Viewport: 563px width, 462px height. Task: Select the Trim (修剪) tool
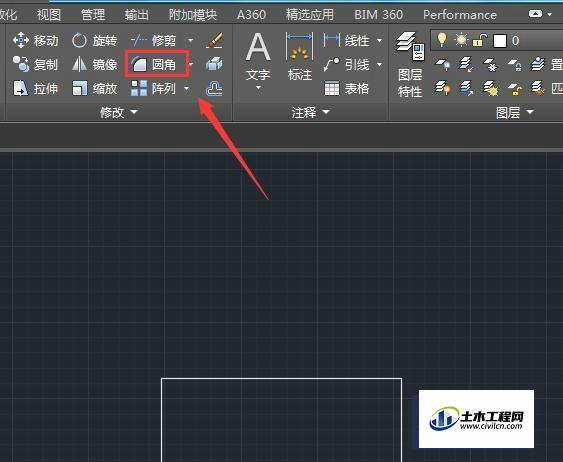coord(154,41)
